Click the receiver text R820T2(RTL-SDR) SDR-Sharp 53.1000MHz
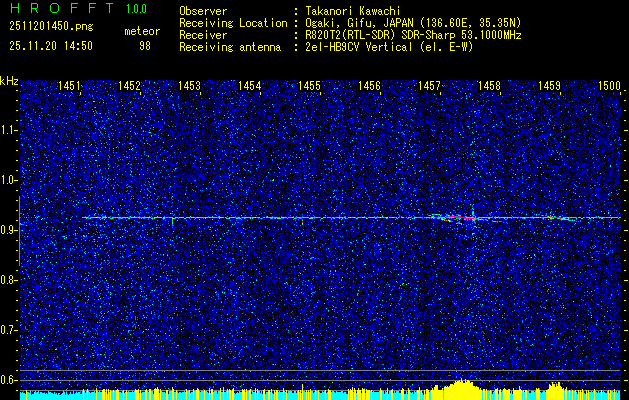 pyautogui.click(x=414, y=35)
